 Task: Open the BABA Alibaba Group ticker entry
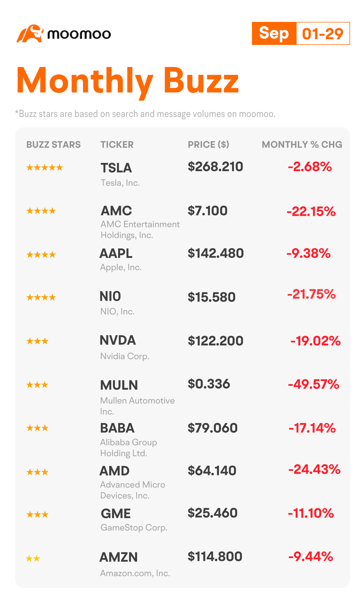pyautogui.click(x=129, y=440)
